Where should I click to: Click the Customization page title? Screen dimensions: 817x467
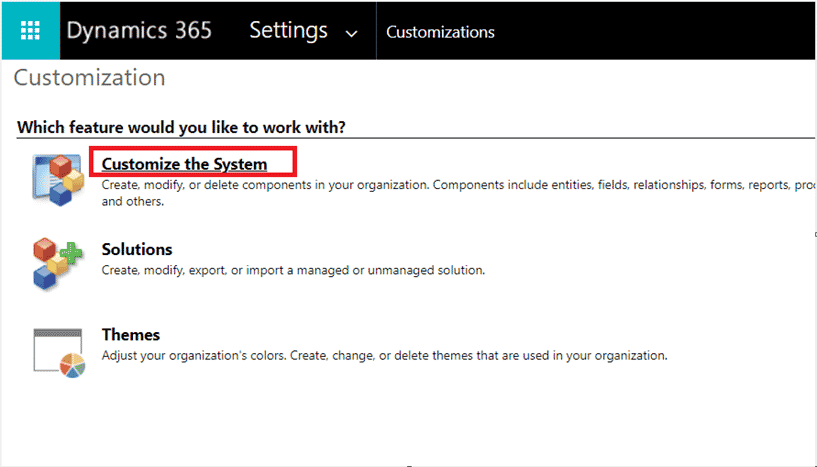tap(90, 78)
